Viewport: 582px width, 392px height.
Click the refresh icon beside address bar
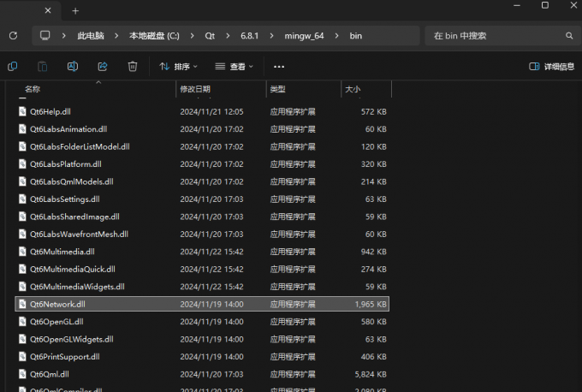pos(13,36)
